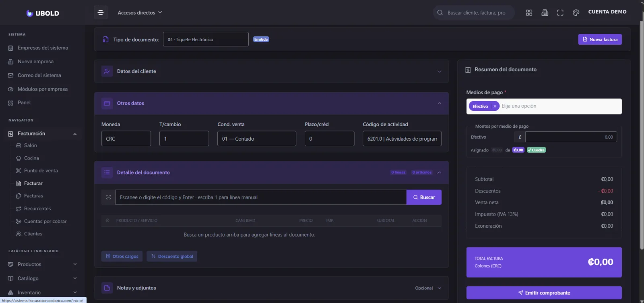Open the Cond. venta dropdown
Image resolution: width=644 pixels, height=303 pixels.
pos(257,139)
